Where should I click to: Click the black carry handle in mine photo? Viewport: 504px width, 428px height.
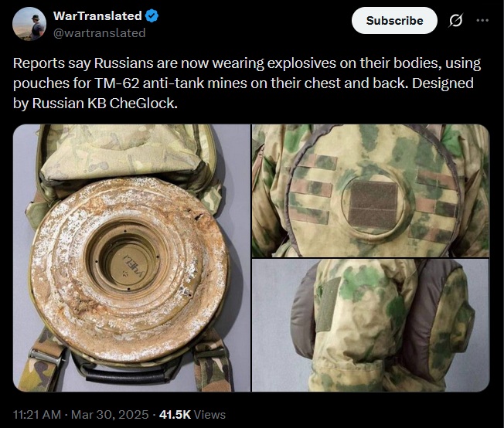[x=126, y=375]
